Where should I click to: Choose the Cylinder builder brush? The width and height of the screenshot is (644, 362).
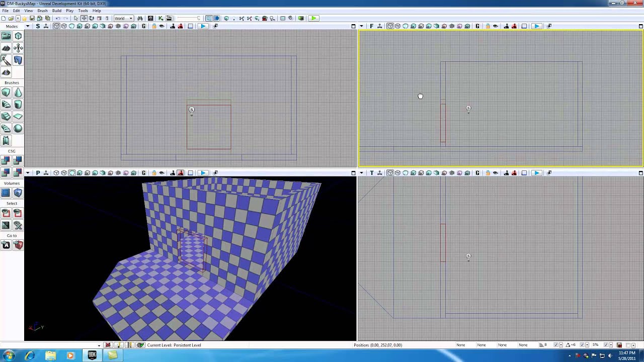[18, 104]
